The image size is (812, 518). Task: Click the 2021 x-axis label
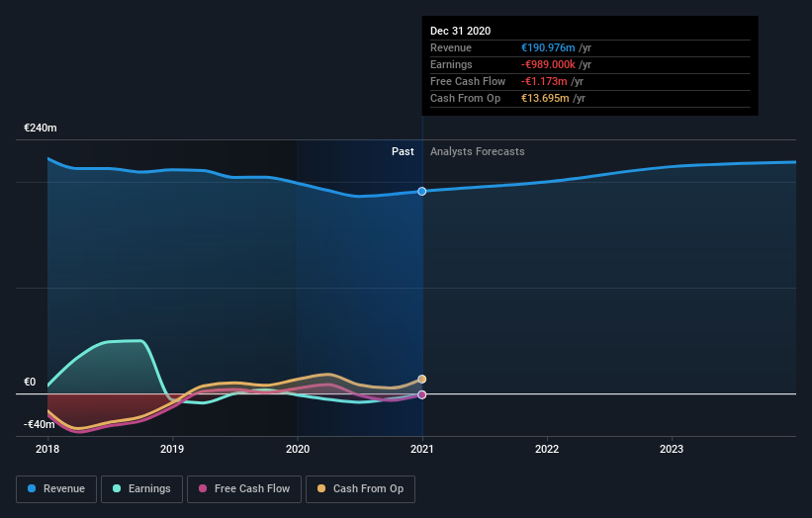(x=422, y=449)
